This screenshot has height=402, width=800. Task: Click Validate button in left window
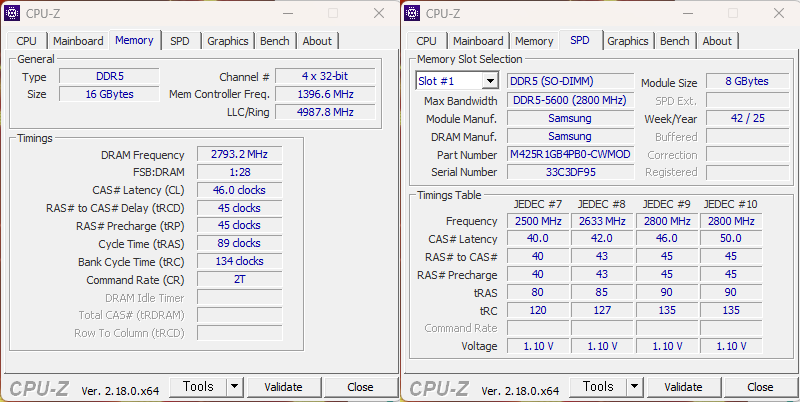(x=283, y=387)
